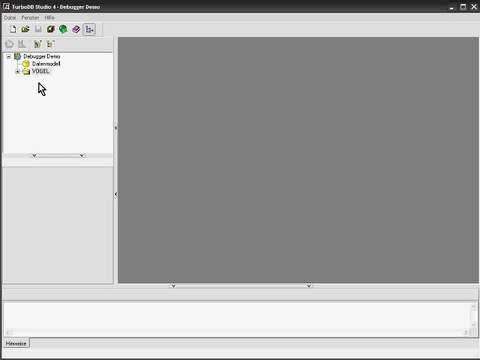Screen dimensions: 480x360
Task: Click the third icon in the tree toolbar
Action: point(37,44)
